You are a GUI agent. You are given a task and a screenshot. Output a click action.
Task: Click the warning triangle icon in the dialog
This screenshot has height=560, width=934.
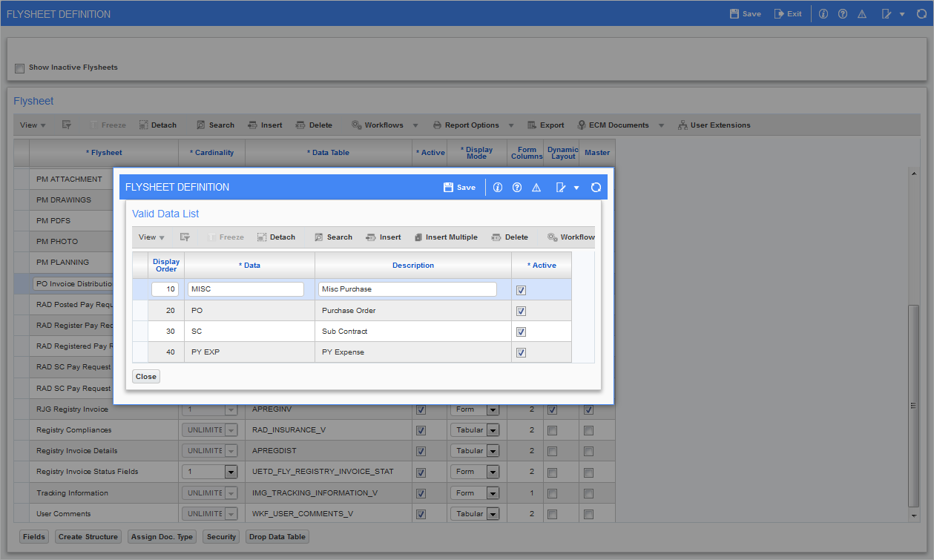(536, 188)
